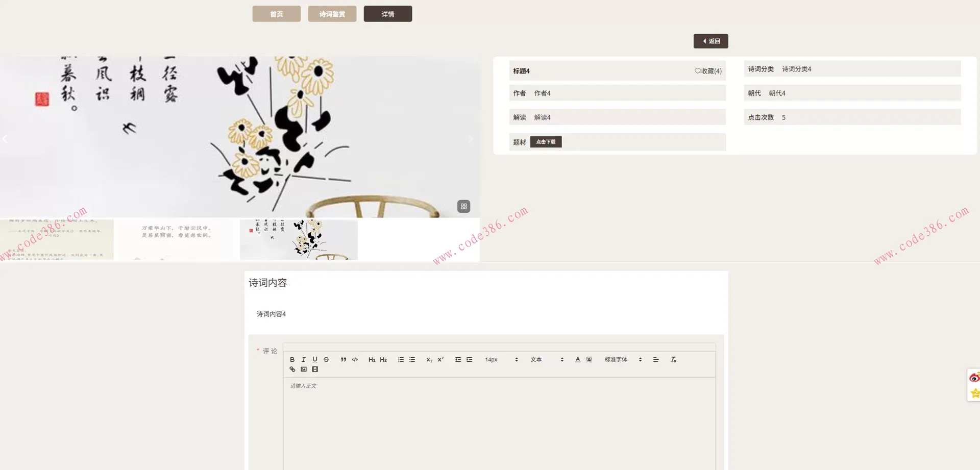Click the 点击下载 download button
Image resolution: width=980 pixels, height=470 pixels.
click(546, 142)
